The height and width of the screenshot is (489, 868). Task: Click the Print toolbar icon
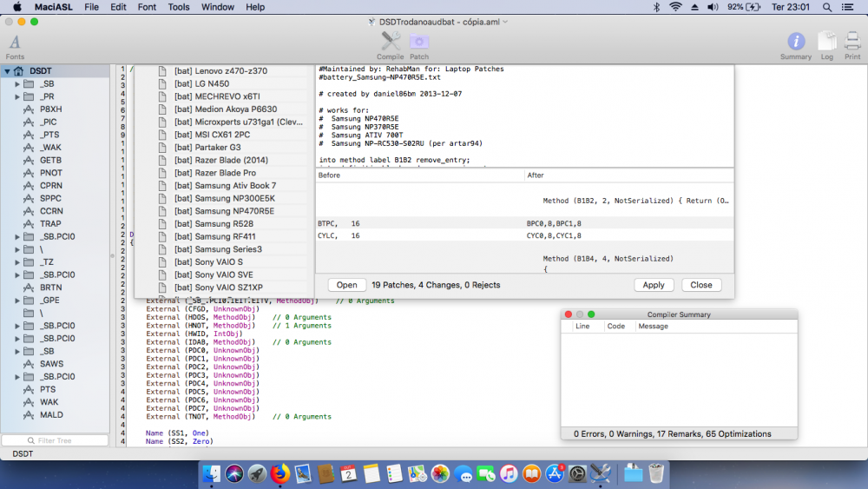852,41
